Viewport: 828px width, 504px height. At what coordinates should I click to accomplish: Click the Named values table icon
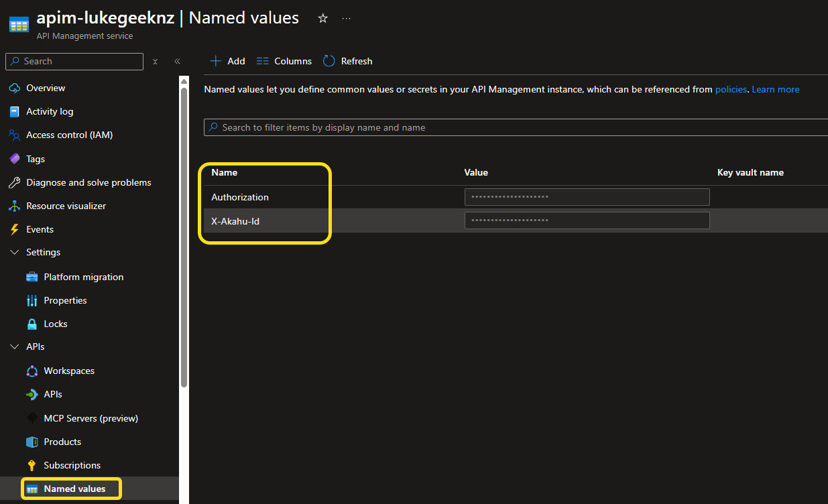coord(32,489)
